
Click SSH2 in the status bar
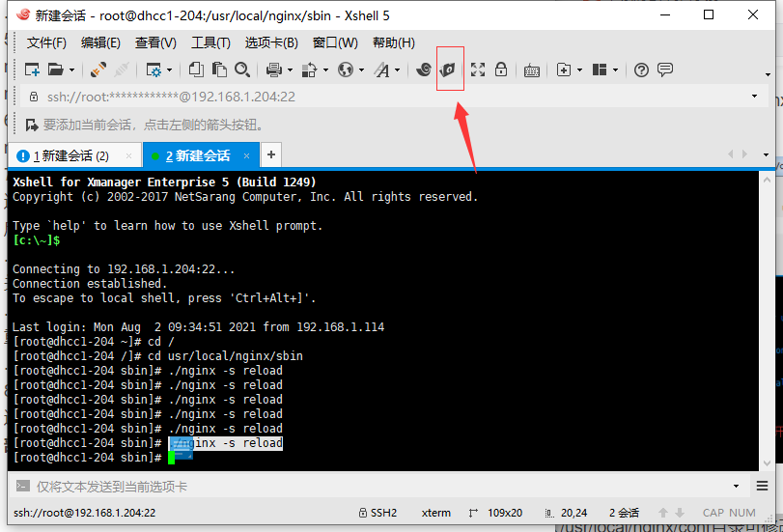tap(378, 513)
